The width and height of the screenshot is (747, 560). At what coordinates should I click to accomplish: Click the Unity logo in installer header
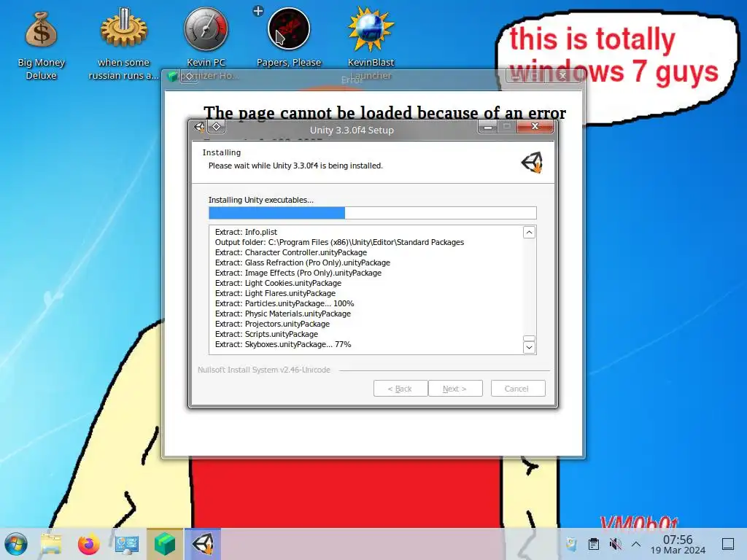[532, 163]
